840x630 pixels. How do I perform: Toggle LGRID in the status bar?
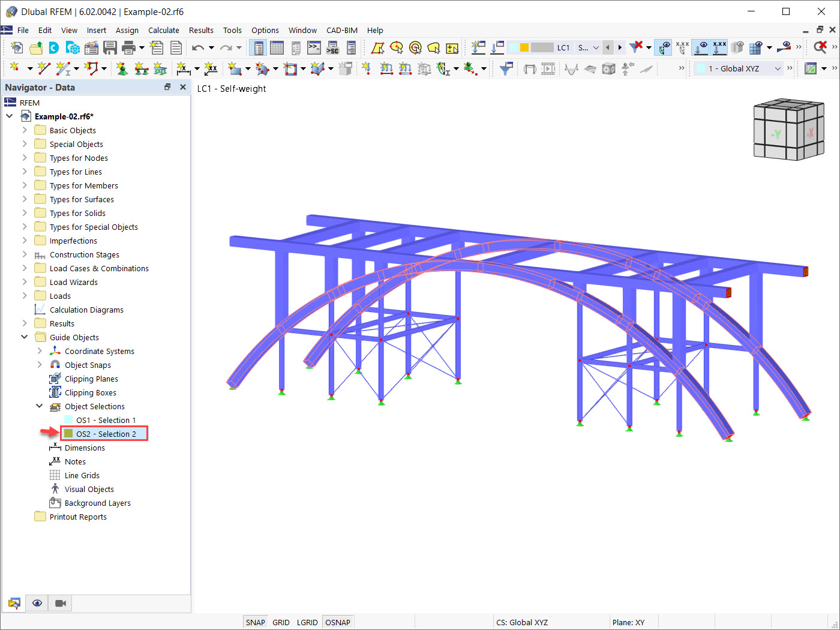click(307, 622)
